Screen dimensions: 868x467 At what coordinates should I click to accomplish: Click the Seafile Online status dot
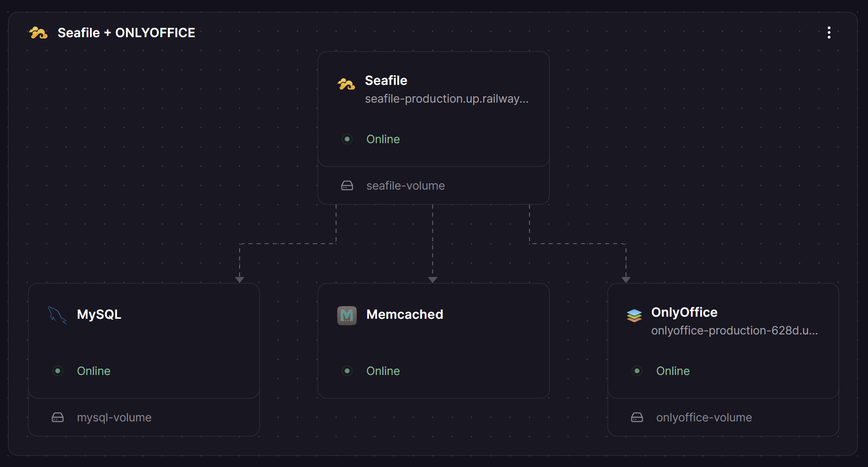(x=347, y=139)
